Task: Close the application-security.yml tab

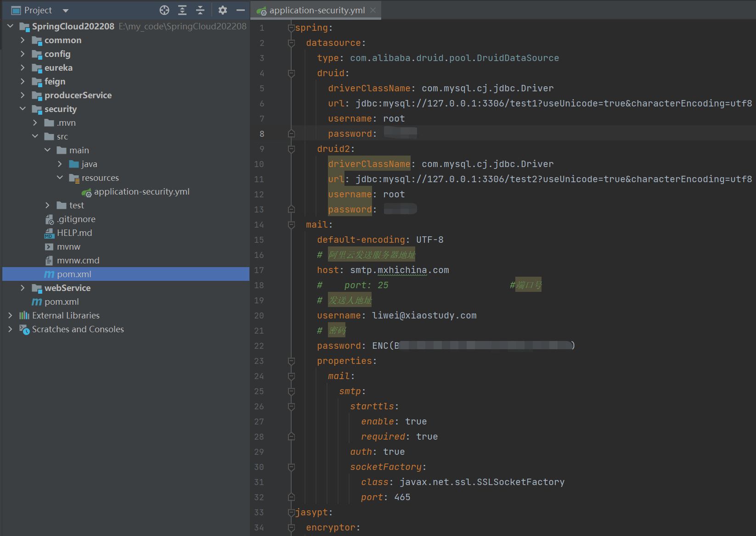Action: [373, 10]
